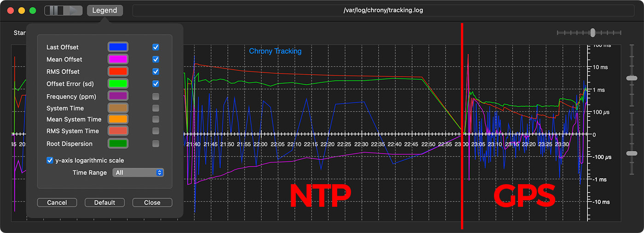Click the Cancel button in the legend
Image resolution: width=644 pixels, height=233 pixels.
(57, 203)
